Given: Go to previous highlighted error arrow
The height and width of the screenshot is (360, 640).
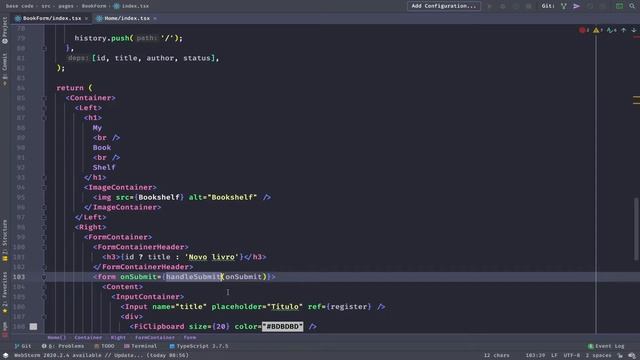Looking at the screenshot, I should point(624,30).
